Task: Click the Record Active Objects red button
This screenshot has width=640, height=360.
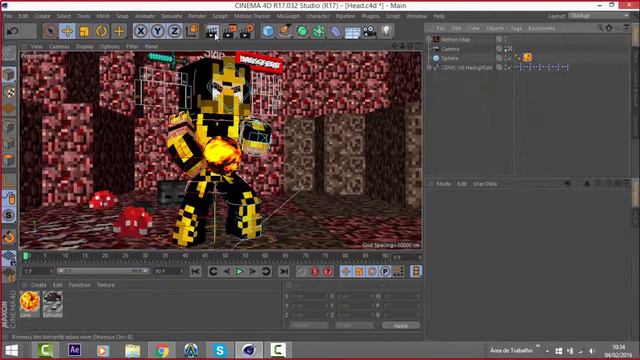Action: point(315,271)
